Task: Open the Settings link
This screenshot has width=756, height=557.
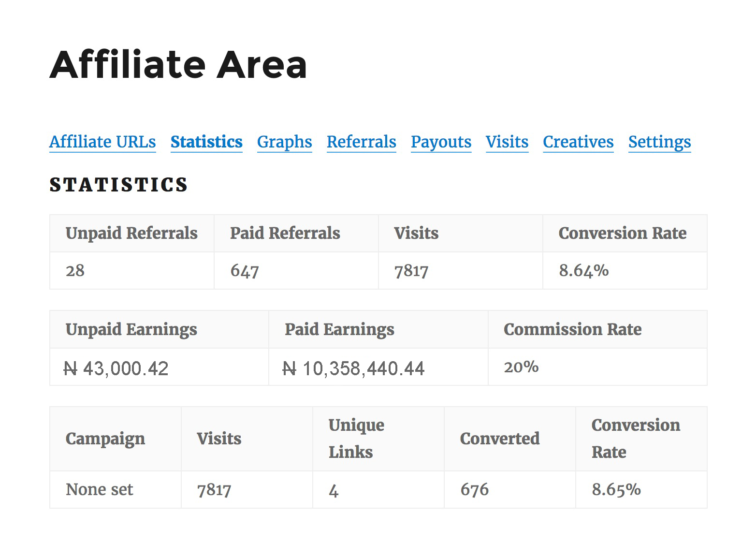Action: [x=660, y=142]
